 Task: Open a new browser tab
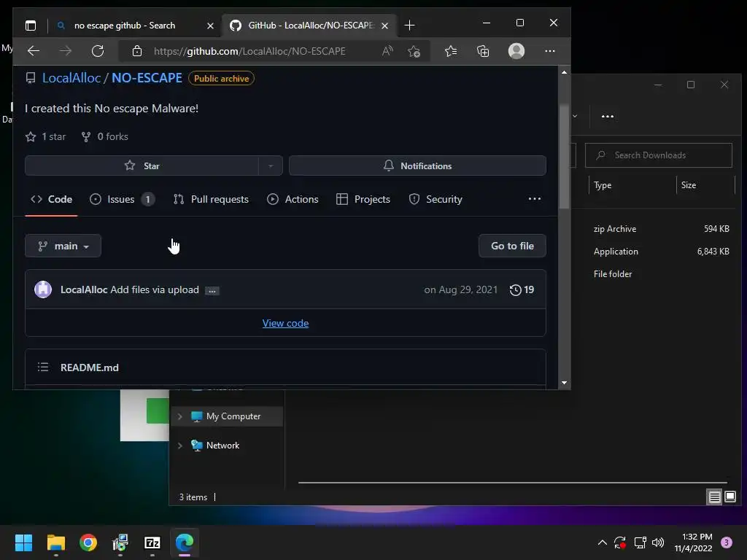409,26
